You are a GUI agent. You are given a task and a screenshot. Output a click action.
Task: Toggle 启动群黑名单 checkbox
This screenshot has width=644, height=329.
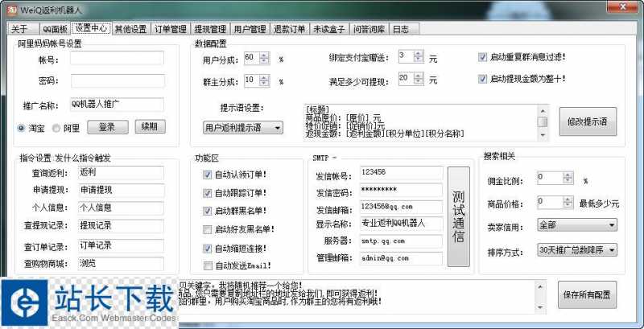208,212
